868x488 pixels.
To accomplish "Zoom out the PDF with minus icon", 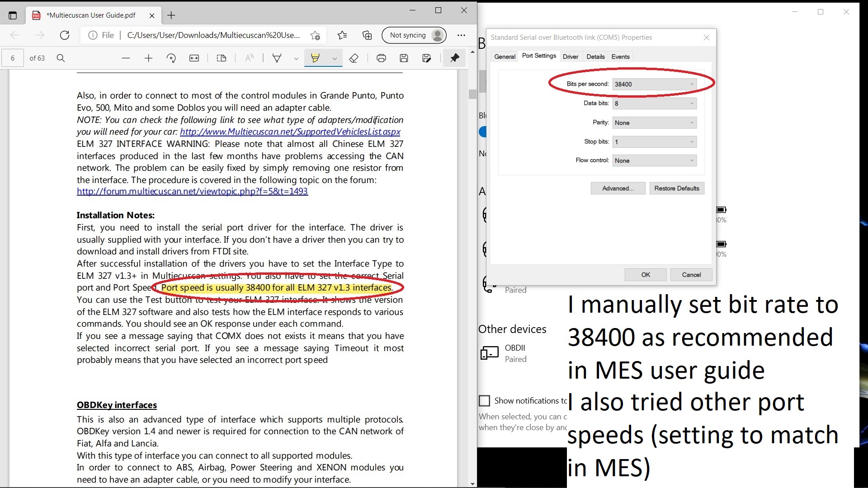I will tap(126, 58).
